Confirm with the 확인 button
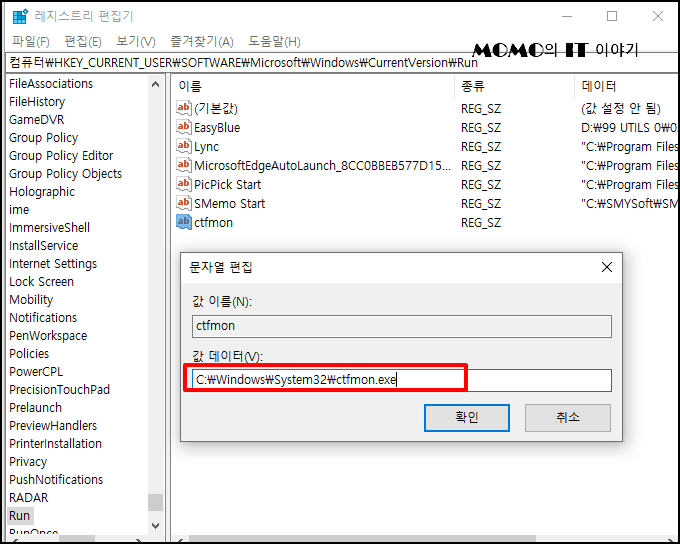This screenshot has height=544, width=680. pyautogui.click(x=467, y=418)
